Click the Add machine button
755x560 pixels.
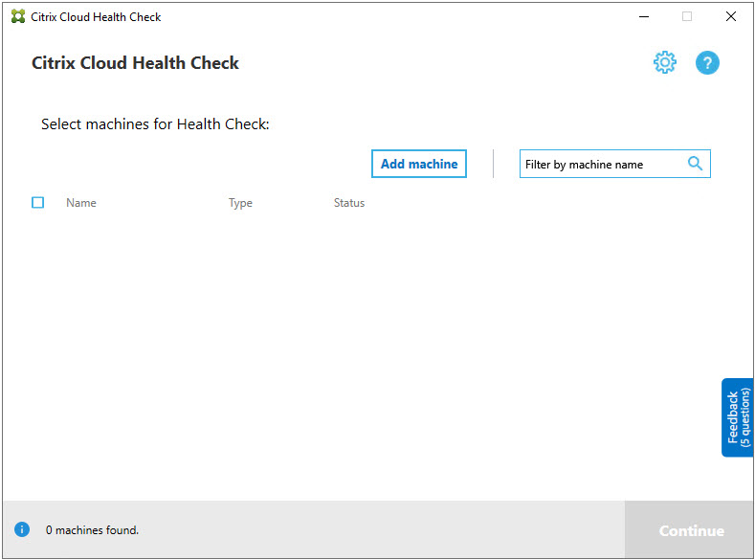[x=419, y=164]
